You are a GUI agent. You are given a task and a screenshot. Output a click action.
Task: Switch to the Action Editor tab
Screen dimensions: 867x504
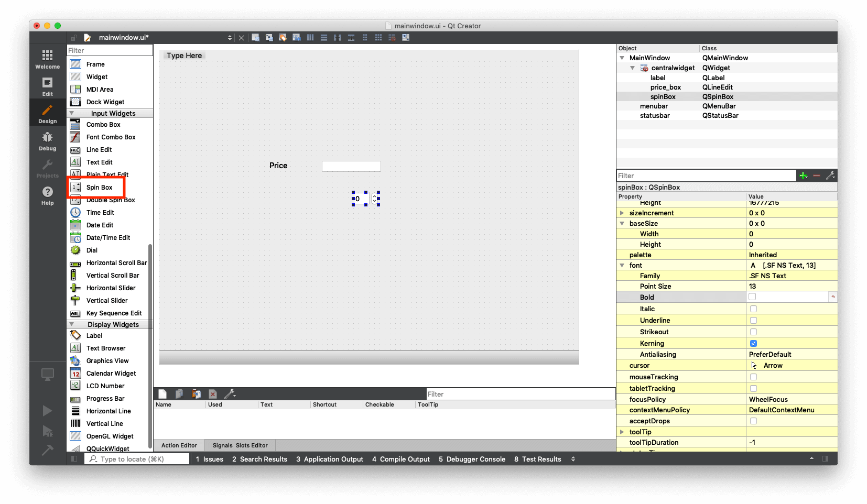(179, 445)
